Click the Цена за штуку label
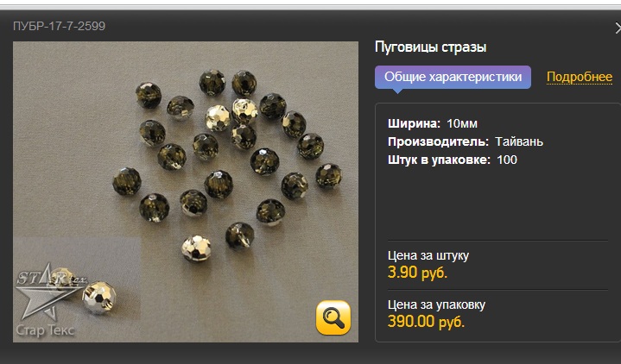This screenshot has width=621, height=364. point(428,255)
